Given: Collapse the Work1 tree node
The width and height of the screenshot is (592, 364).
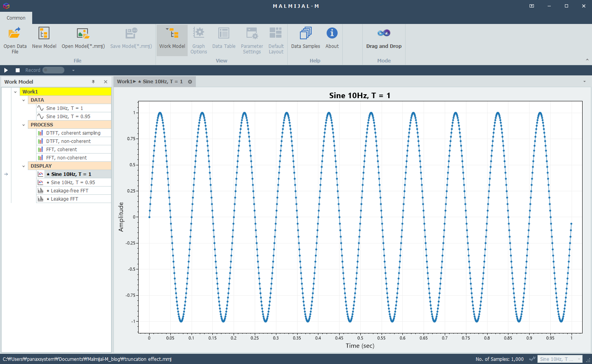Looking at the screenshot, I should (15, 92).
